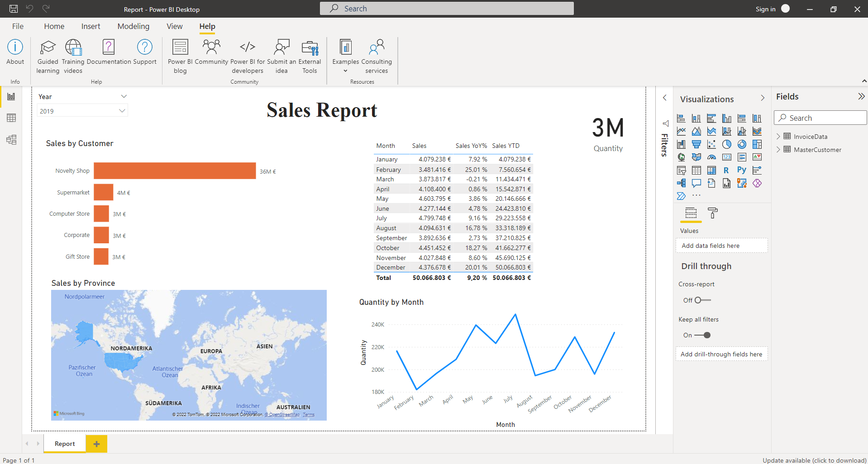Open Guided learning
The width and height of the screenshot is (868, 464).
(48, 57)
